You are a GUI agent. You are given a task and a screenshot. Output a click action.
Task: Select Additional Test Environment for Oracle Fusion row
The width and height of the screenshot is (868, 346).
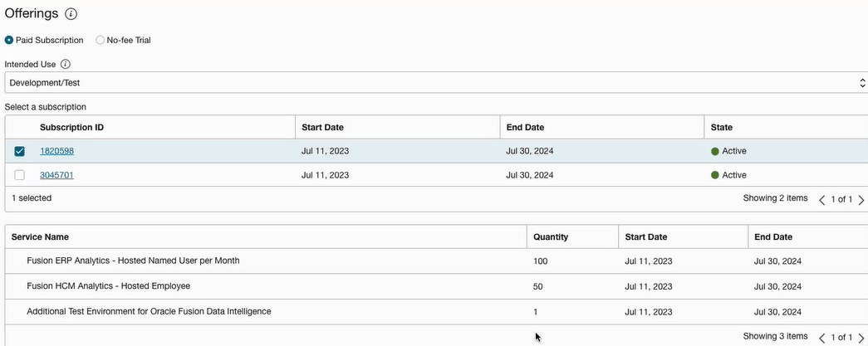436,312
